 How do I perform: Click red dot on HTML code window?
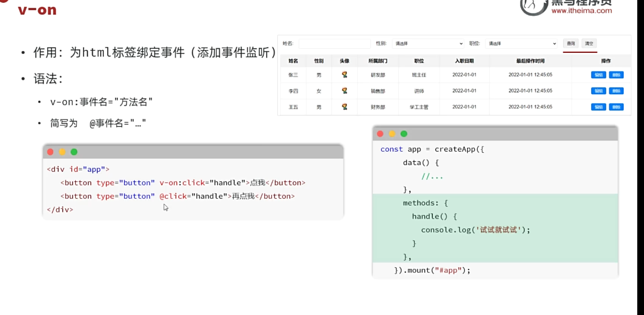pos(51,152)
